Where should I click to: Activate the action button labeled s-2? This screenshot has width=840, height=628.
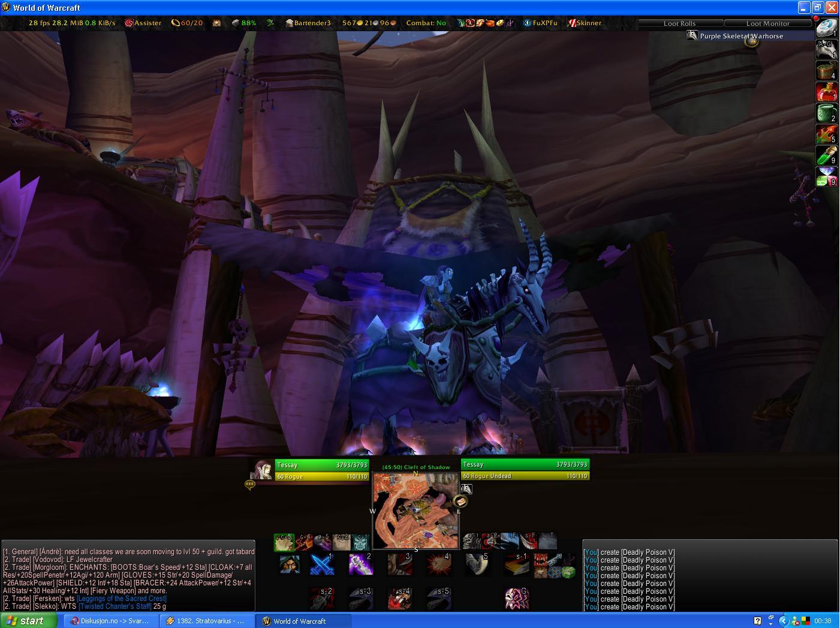(x=321, y=599)
